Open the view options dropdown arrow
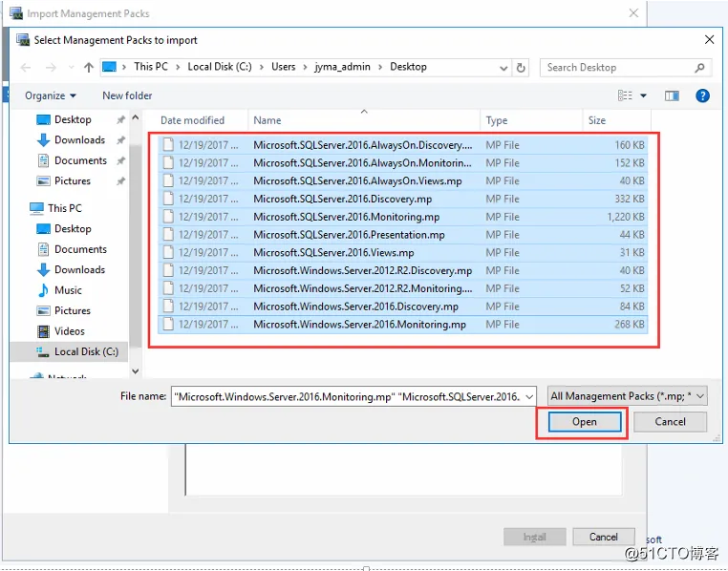 pyautogui.click(x=643, y=95)
